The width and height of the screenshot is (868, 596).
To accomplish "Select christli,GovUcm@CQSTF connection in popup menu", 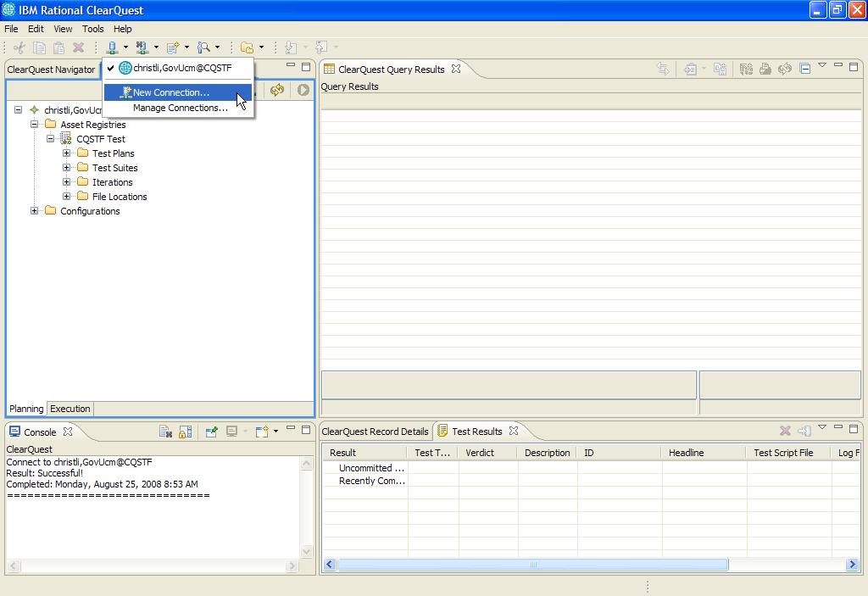I will [178, 68].
